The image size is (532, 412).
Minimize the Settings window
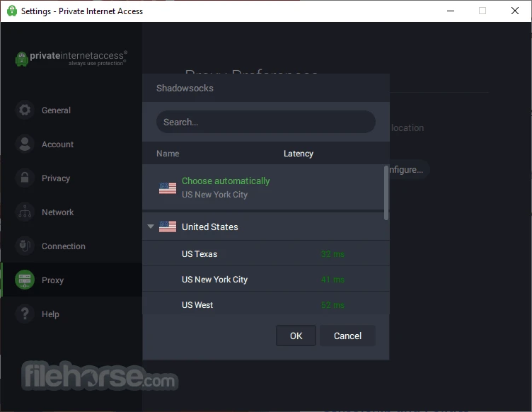click(451, 11)
